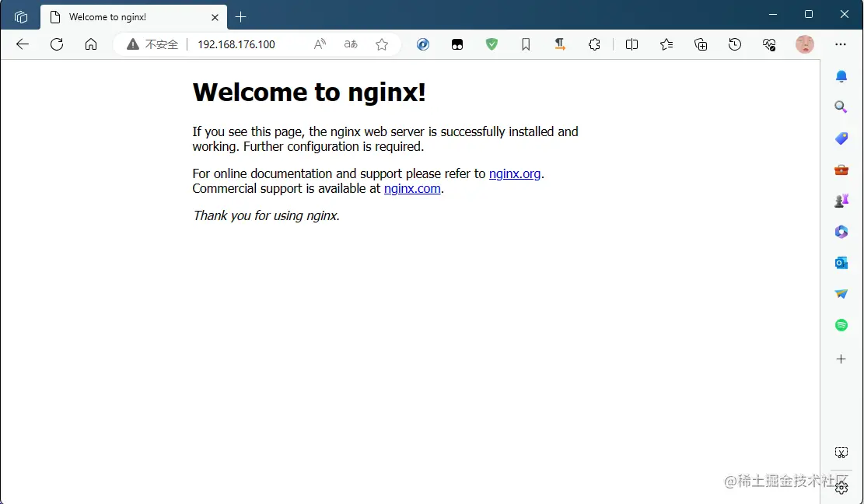Open the Extensions puzzle menu
Viewport: 864px width, 504px height.
coord(594,44)
